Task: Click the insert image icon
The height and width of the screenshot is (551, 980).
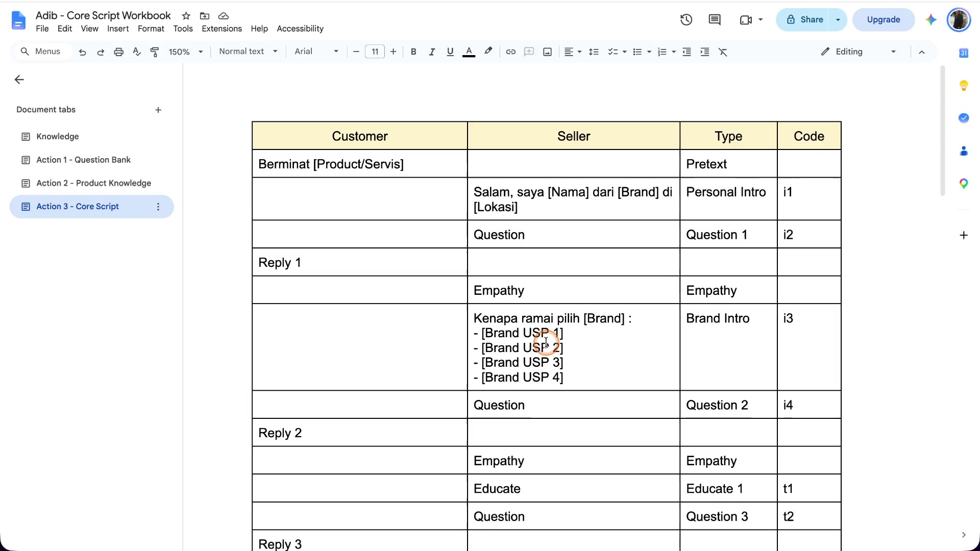Action: tap(547, 52)
